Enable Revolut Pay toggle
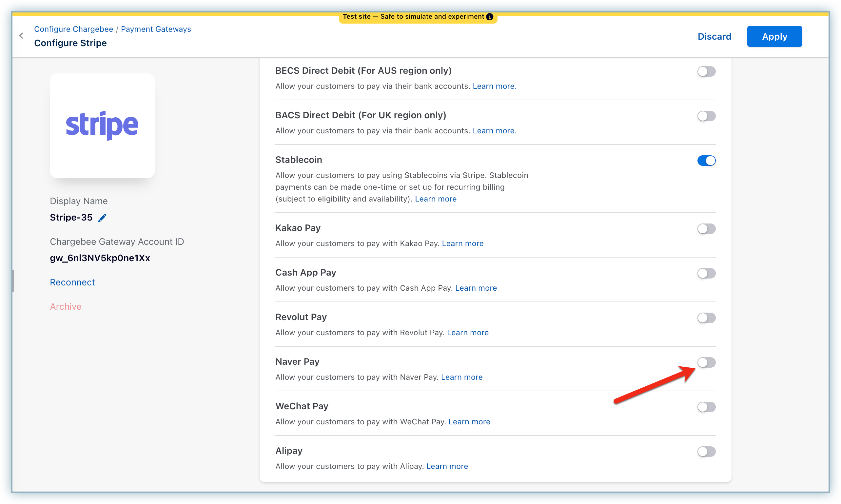This screenshot has height=504, width=841. point(706,318)
